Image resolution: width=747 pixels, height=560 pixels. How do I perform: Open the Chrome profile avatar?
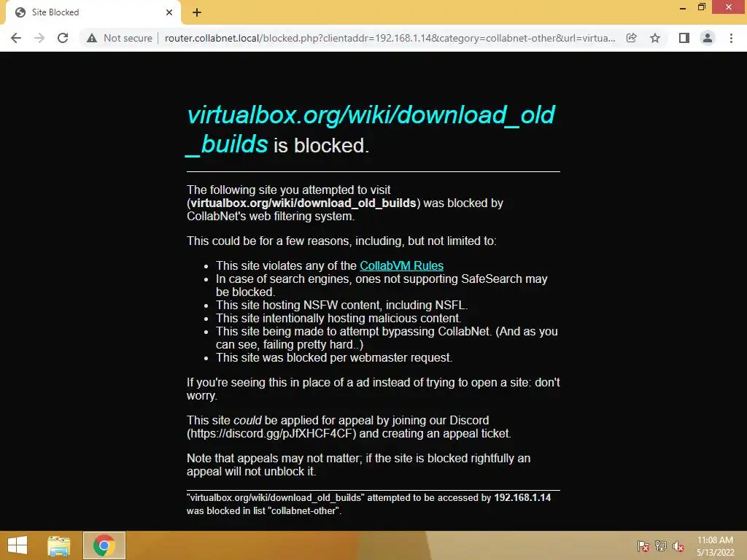coord(708,38)
